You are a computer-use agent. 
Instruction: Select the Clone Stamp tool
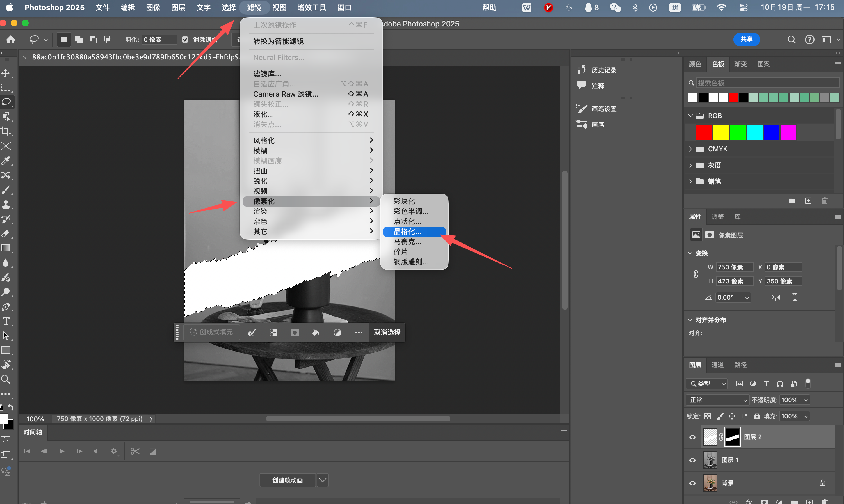pyautogui.click(x=6, y=205)
